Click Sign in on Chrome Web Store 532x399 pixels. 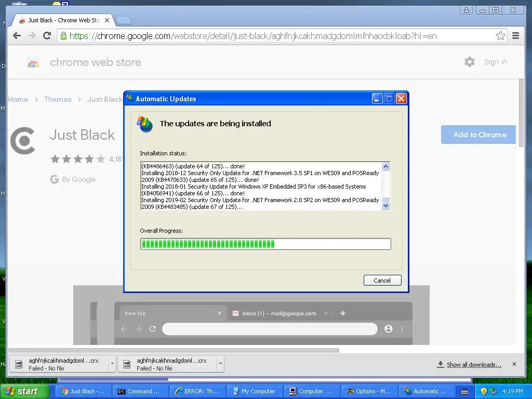tap(495, 62)
